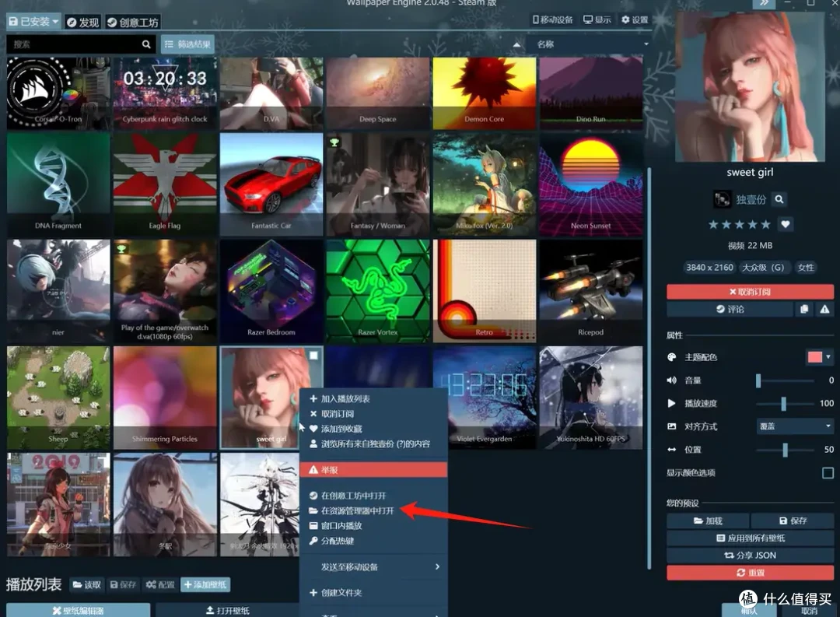Viewport: 840px width, 617px height.
Task: Click the 音量 speaker icon
Action: [671, 380]
